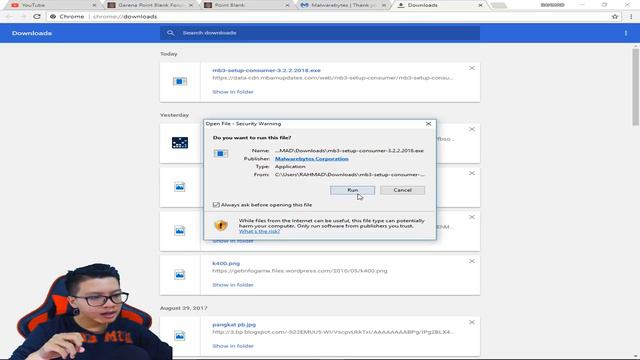Remove pangkat pb.jpg from downloads list
Viewport: 640px width, 360px height.
[472, 322]
